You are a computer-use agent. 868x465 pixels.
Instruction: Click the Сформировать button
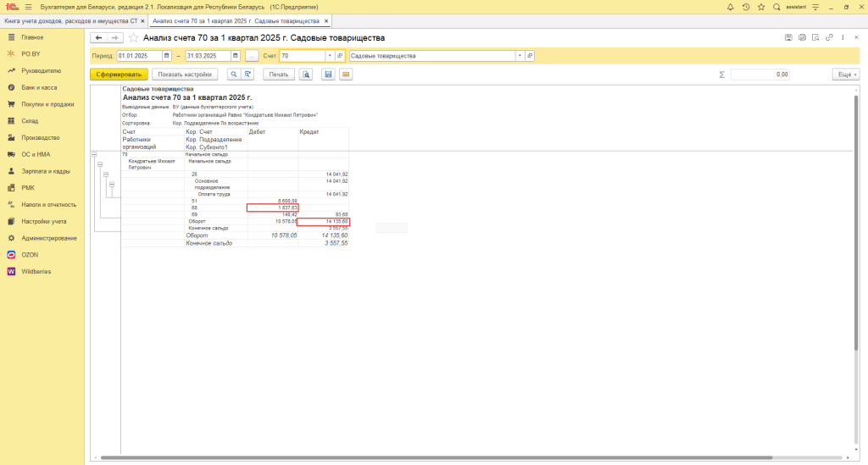tap(119, 74)
